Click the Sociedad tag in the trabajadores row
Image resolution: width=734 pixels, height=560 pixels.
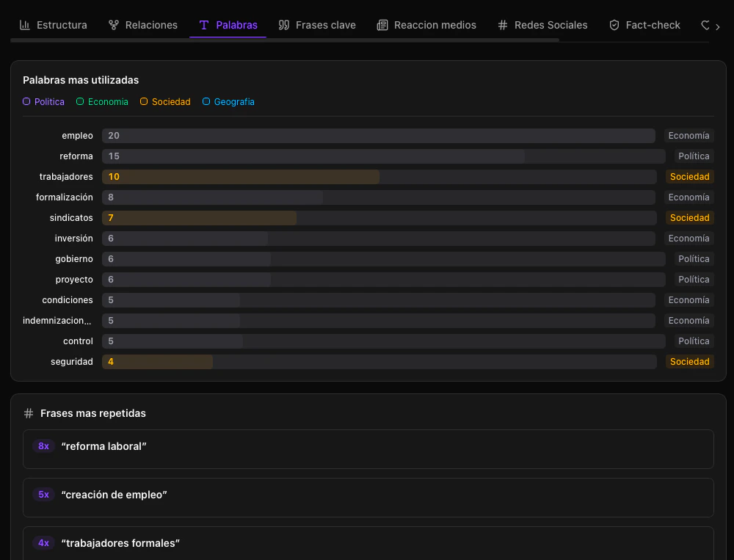click(689, 177)
